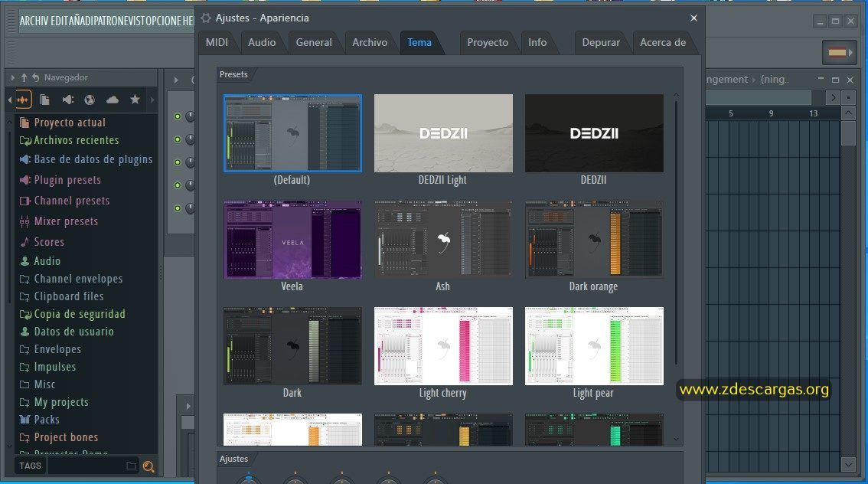Toggle the first channel's green mute LED
Screen dimensions: 868x484
click(177, 116)
